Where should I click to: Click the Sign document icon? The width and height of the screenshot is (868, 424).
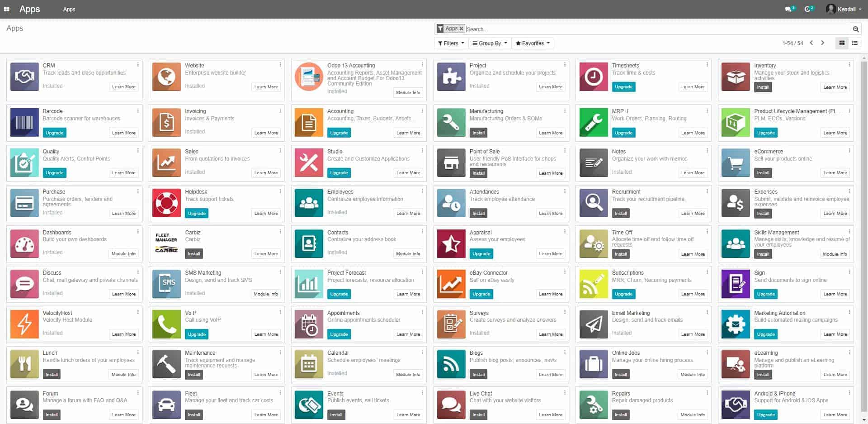click(736, 284)
